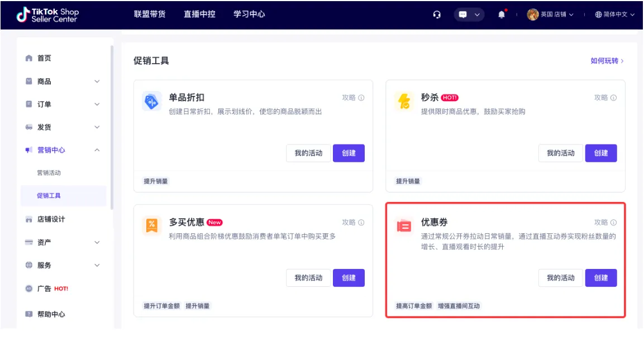This screenshot has height=342, width=644.
Task: Open the 直播中控 top menu
Action: point(199,14)
